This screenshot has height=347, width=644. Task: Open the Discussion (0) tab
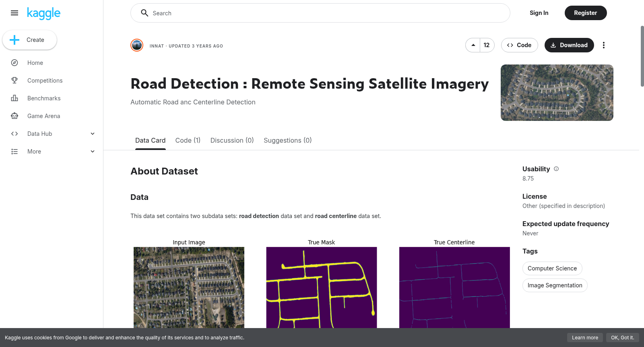click(x=232, y=140)
